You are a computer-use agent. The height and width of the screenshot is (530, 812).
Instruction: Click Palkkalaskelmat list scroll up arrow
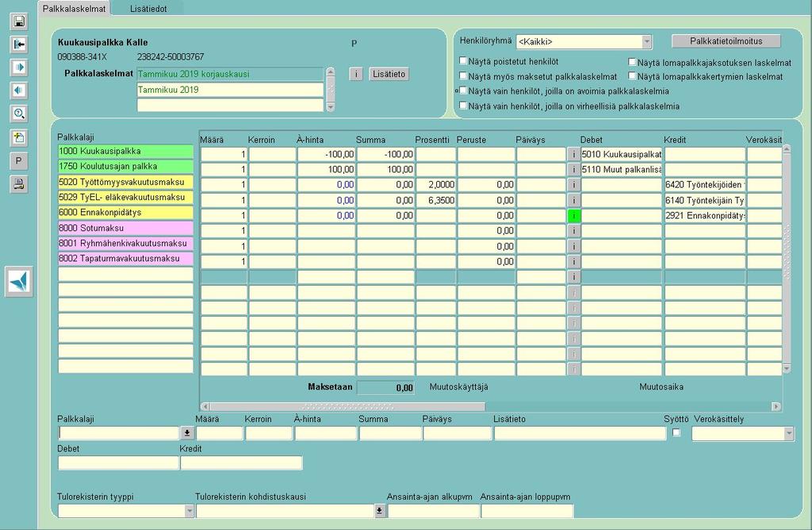point(331,71)
